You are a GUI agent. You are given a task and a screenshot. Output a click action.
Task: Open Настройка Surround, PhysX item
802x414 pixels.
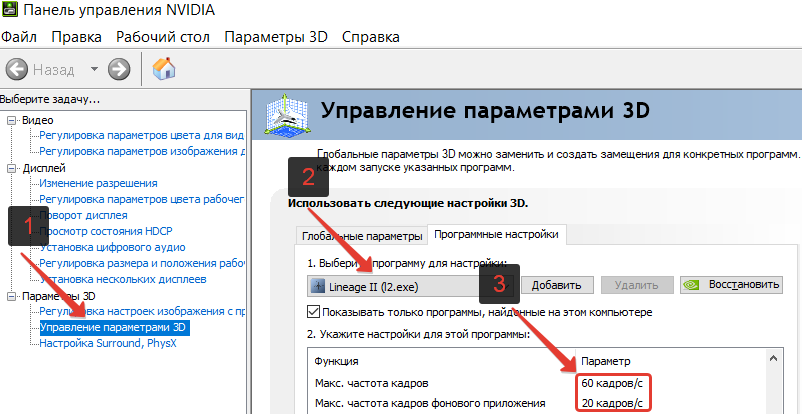(105, 343)
